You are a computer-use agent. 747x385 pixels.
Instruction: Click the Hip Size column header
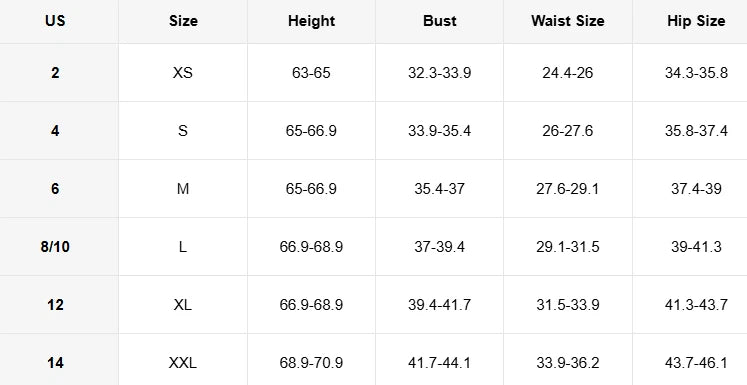(x=696, y=21)
